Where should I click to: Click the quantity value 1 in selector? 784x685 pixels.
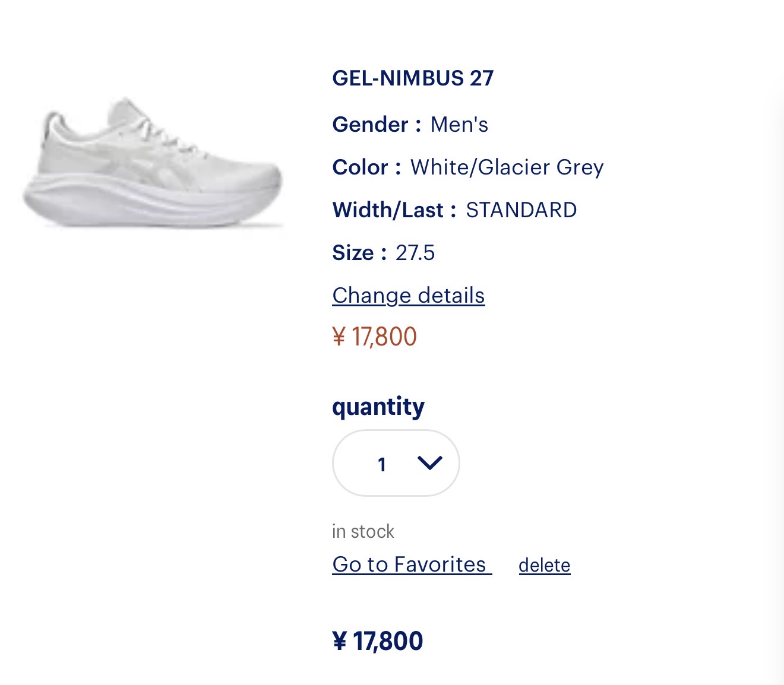click(382, 464)
